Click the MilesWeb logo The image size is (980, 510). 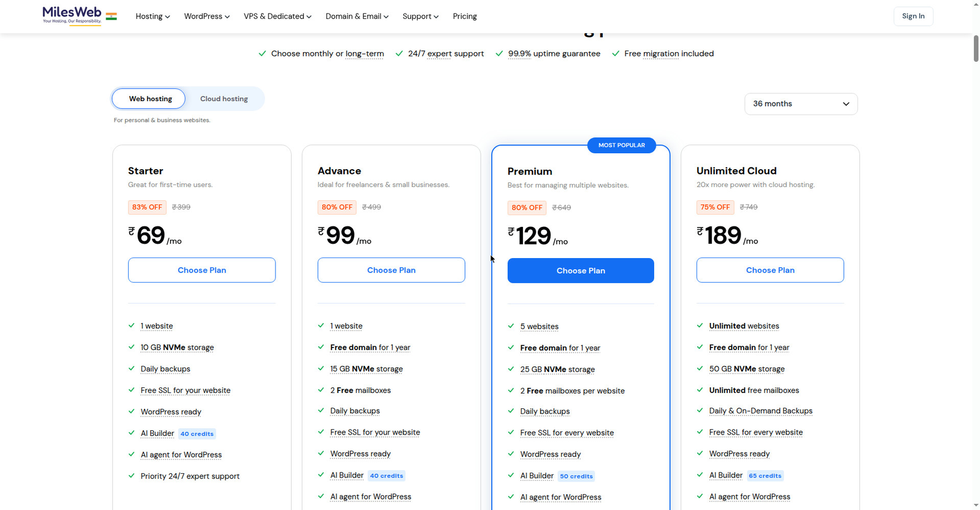[72, 15]
